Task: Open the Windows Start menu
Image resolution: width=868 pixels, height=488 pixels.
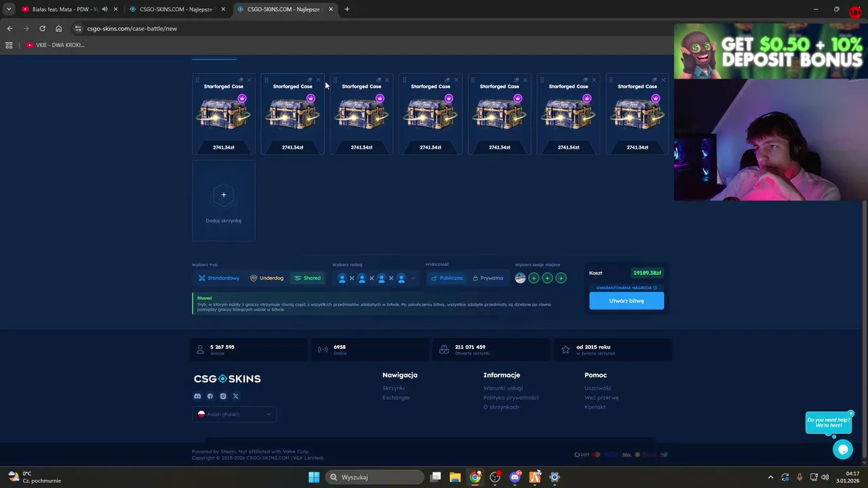Action: coord(314,477)
